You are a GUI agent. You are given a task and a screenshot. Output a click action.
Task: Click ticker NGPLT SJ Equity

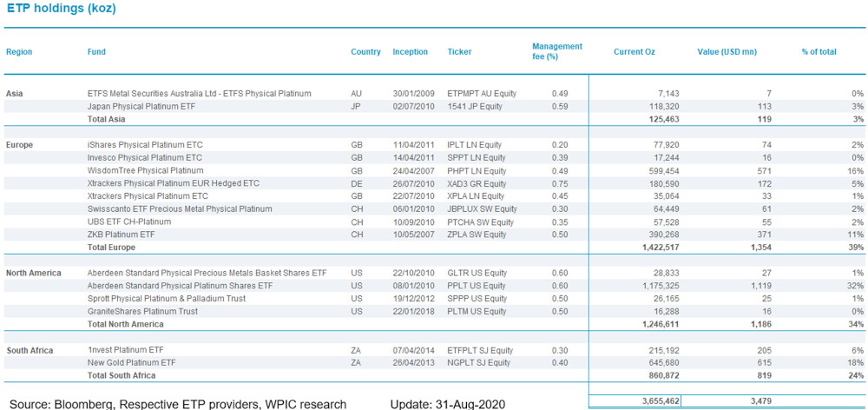(x=480, y=363)
